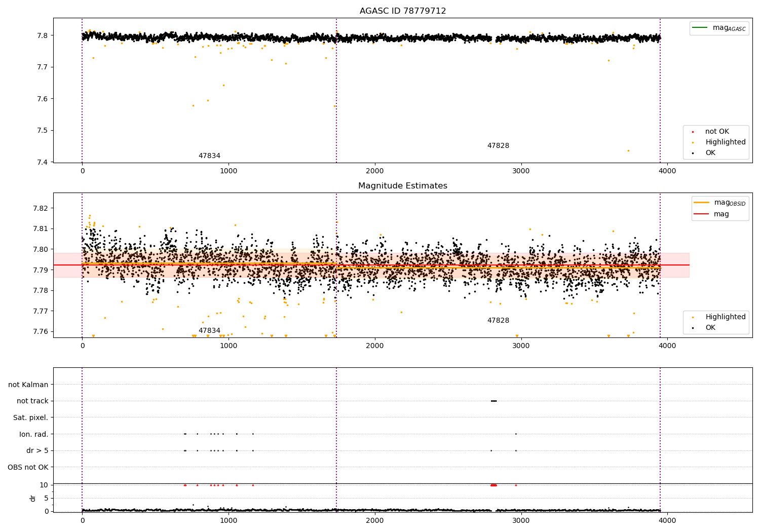Click the '47828' obsid label in top plot
The image size is (760, 532).
coord(498,146)
